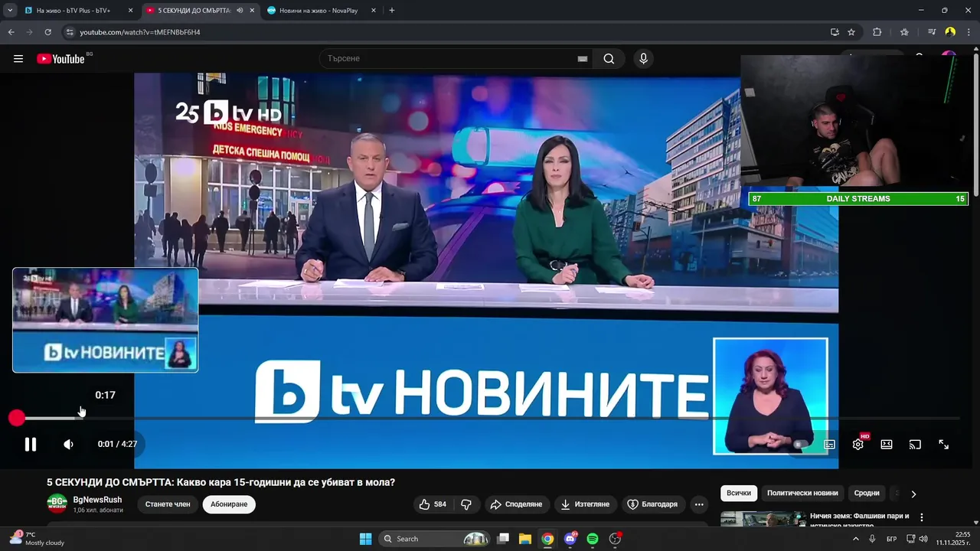Select the Всички filter chip
The width and height of the screenshot is (980, 551).
[x=739, y=494]
